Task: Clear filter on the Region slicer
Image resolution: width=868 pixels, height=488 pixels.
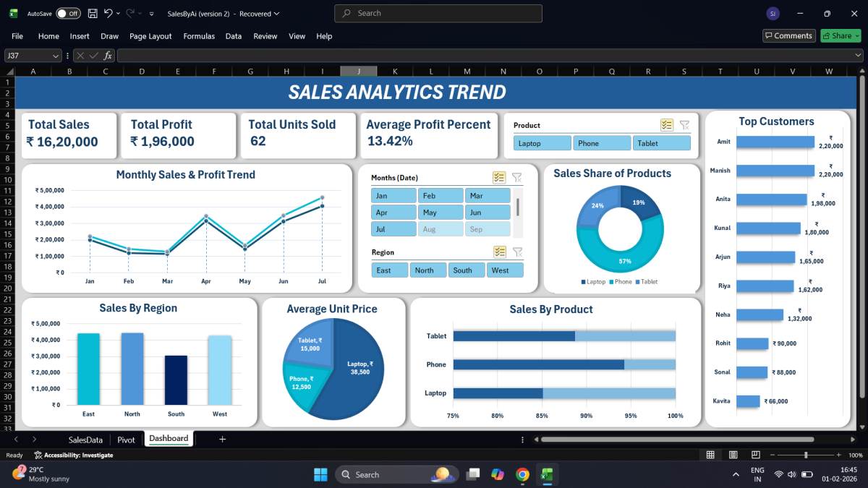Action: click(517, 252)
